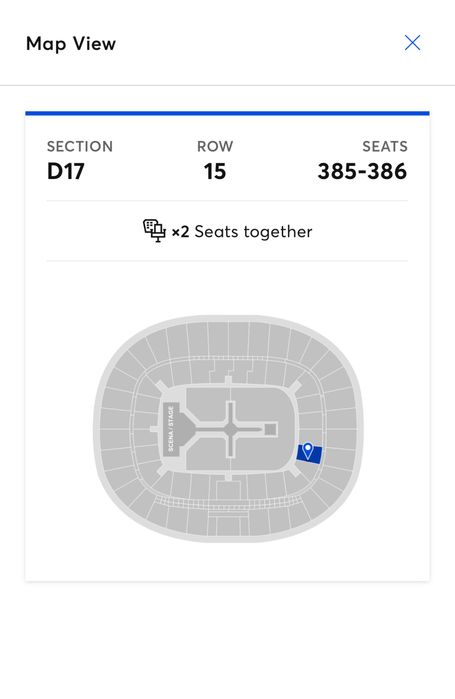Tap the SECTION label
This screenshot has height=699, width=455.
80,146
